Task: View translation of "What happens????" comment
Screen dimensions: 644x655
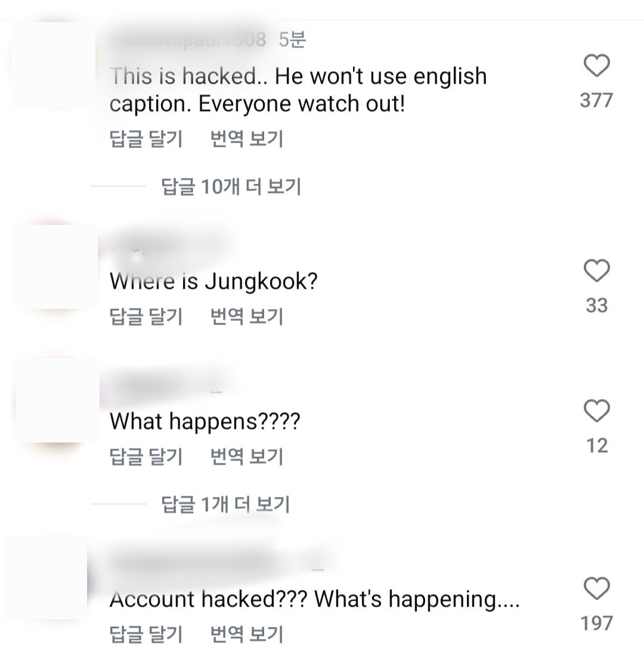Action: [247, 456]
